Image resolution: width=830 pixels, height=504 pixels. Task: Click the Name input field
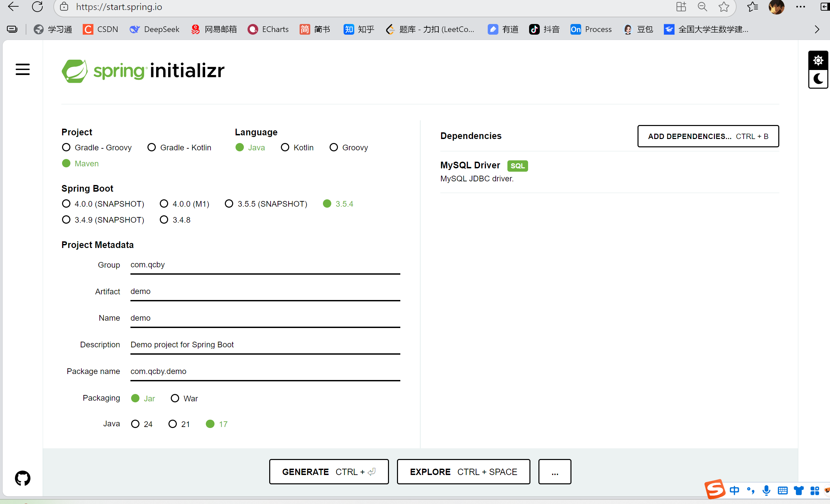coord(265,318)
